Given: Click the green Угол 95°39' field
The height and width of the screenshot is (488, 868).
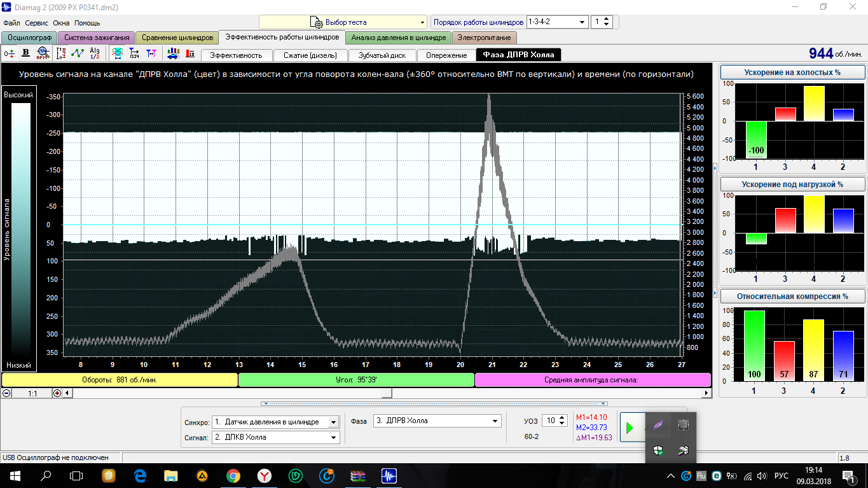Looking at the screenshot, I should [x=356, y=380].
